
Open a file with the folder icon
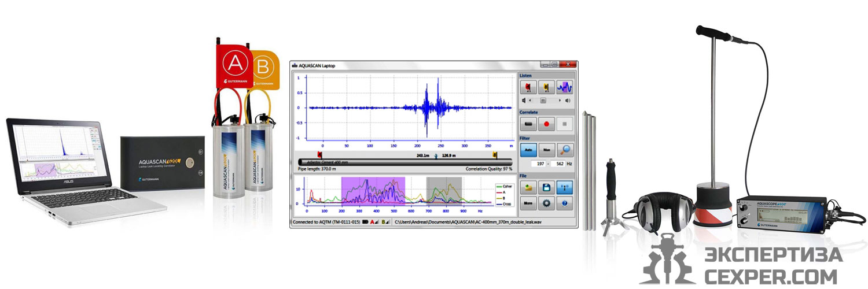(x=528, y=187)
